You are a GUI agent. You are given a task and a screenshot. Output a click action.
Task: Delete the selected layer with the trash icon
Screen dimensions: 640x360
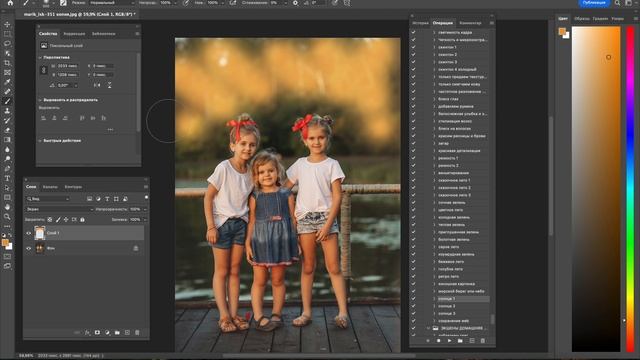click(x=137, y=333)
